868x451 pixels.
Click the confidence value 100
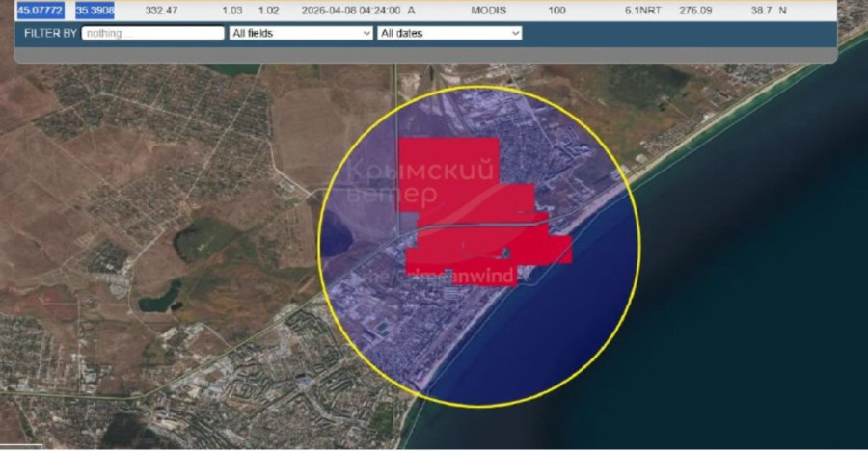click(556, 10)
